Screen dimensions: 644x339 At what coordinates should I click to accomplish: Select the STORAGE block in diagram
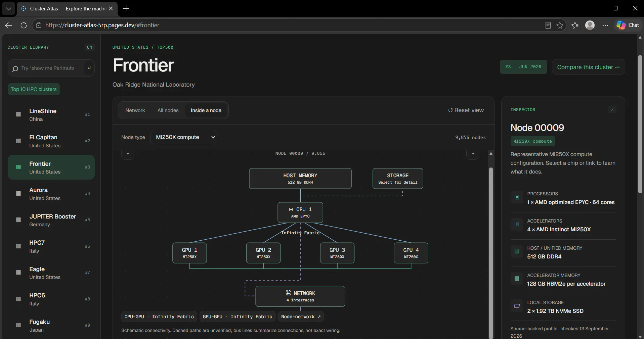click(x=398, y=179)
